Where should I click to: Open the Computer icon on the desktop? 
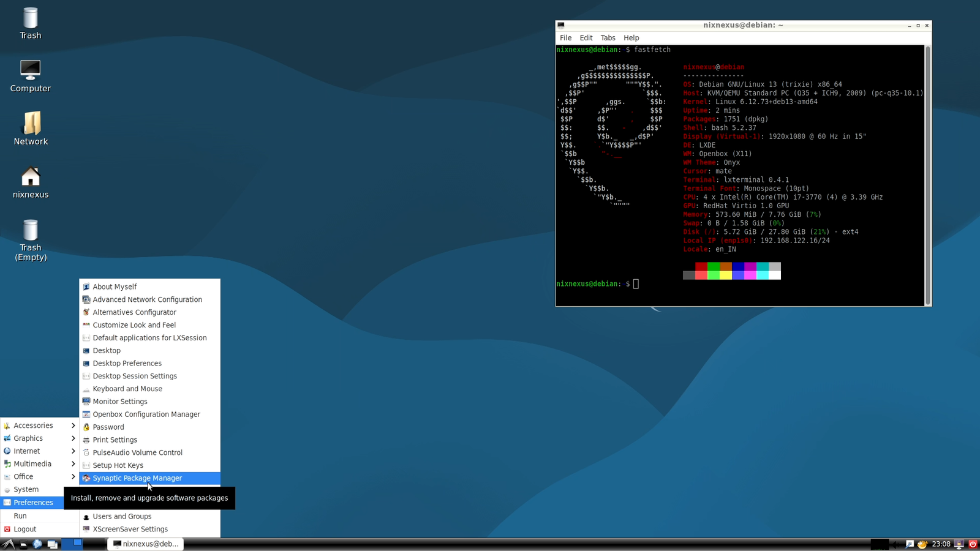pyautogui.click(x=30, y=73)
